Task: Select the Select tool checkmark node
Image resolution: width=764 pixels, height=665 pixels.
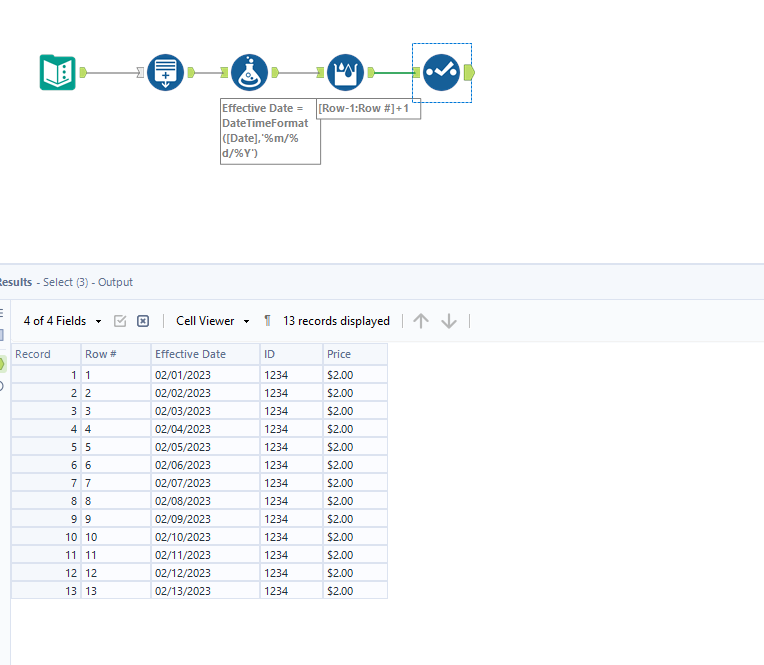Action: (441, 73)
